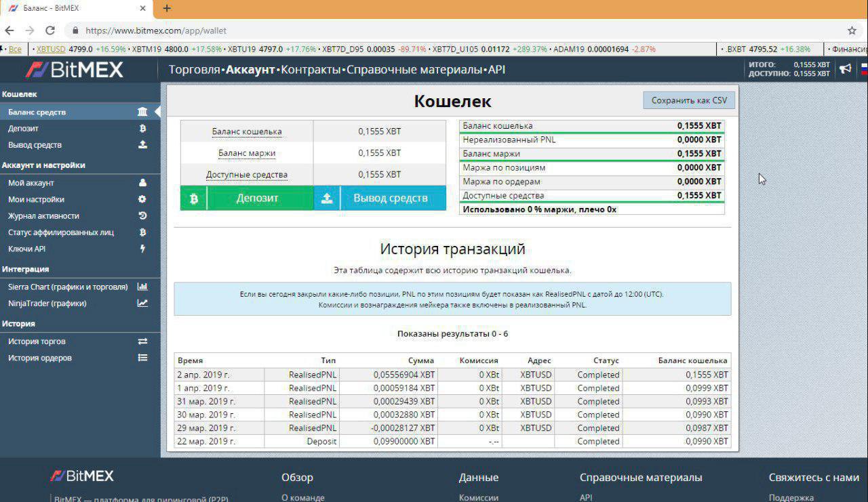Open Sierra Chart (графики и торговля) link
This screenshot has width=868, height=502.
point(68,287)
